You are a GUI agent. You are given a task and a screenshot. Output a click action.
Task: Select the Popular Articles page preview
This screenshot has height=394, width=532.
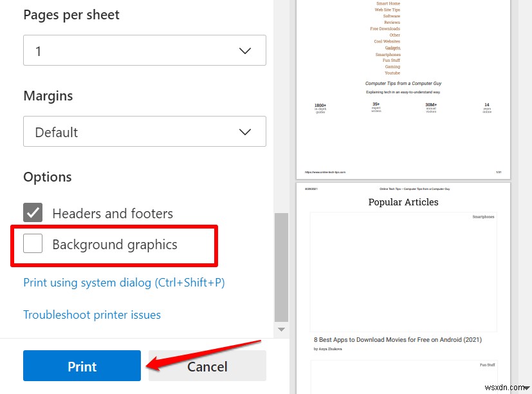coord(403,290)
